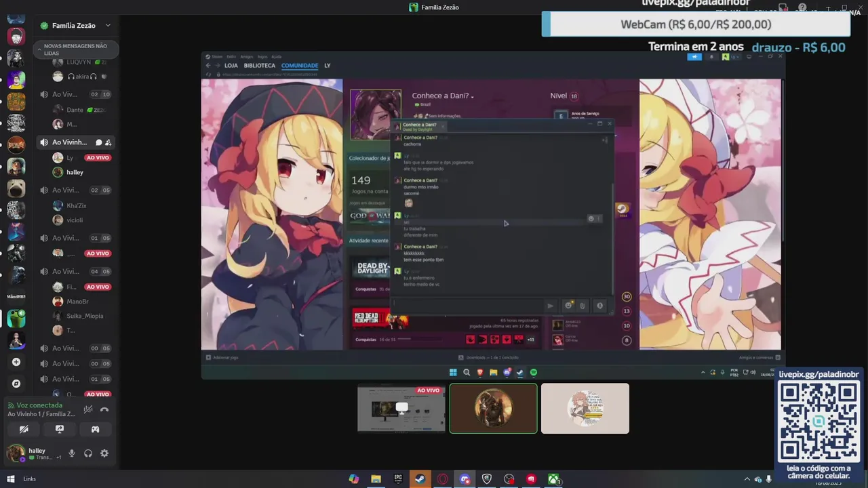Click the send arrow in Steam chat
868x488 pixels.
[x=550, y=306]
